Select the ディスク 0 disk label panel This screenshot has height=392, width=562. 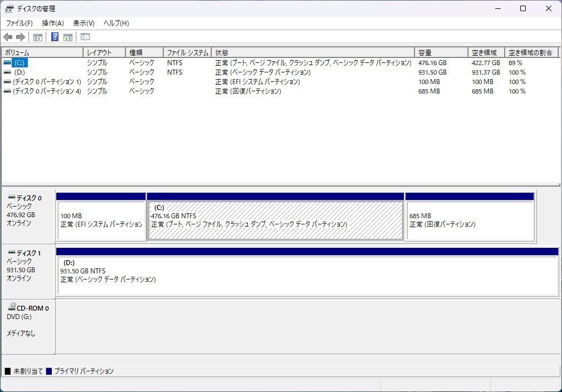coord(28,217)
